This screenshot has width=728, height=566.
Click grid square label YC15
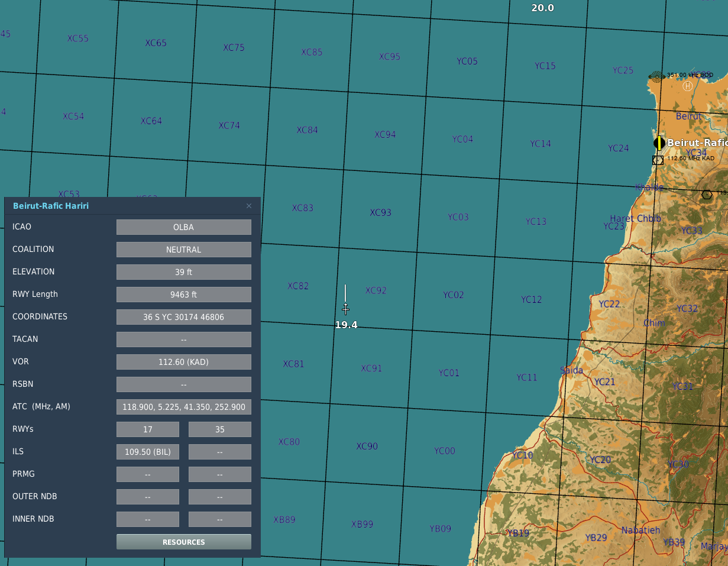pyautogui.click(x=545, y=66)
